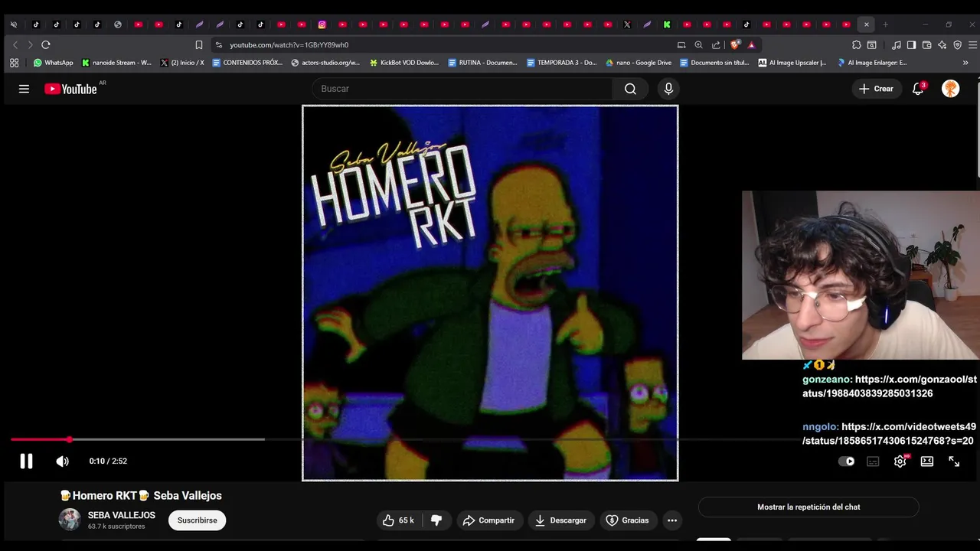Open the Brave Rewards triangle icon
Image resolution: width=980 pixels, height=551 pixels.
(751, 45)
